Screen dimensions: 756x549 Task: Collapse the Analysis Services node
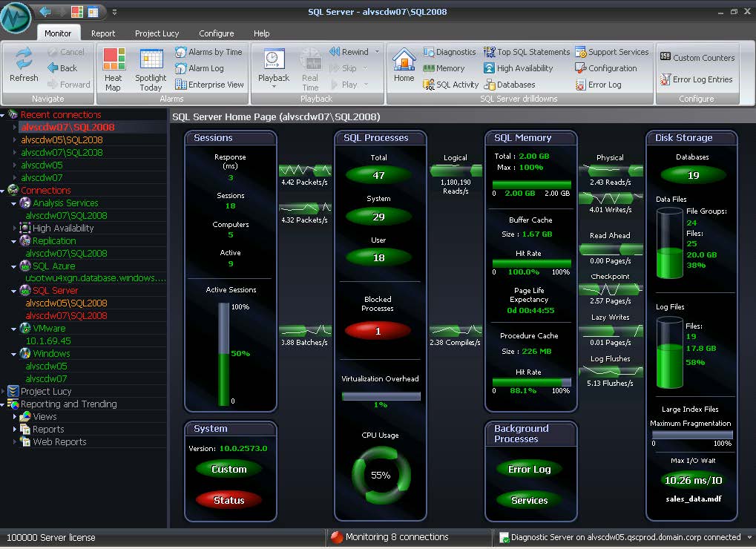coord(13,203)
